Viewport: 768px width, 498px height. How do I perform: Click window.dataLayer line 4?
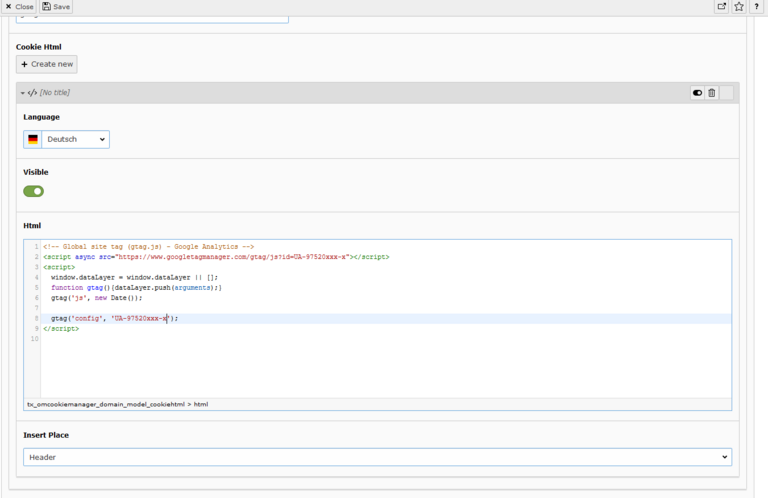pyautogui.click(x=134, y=278)
